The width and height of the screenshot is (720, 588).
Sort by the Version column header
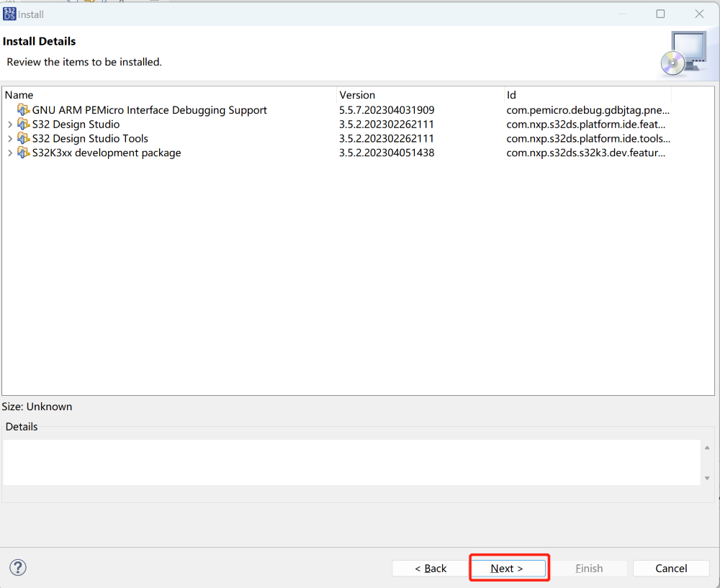pos(420,95)
